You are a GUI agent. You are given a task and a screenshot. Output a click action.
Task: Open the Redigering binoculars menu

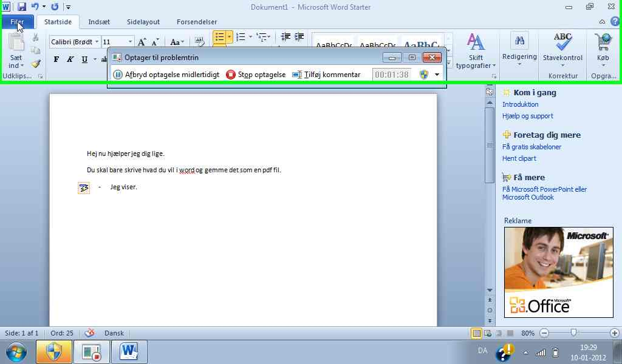click(x=519, y=49)
